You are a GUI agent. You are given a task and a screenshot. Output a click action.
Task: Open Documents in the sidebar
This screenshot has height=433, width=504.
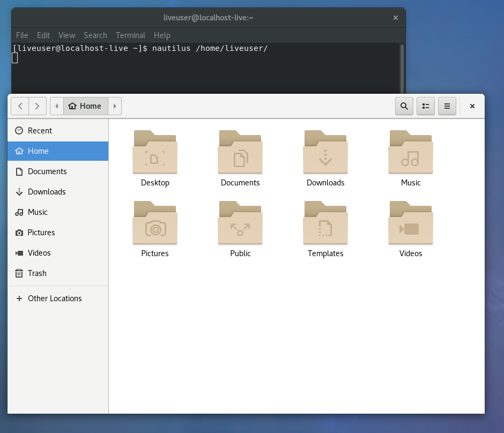point(58,171)
